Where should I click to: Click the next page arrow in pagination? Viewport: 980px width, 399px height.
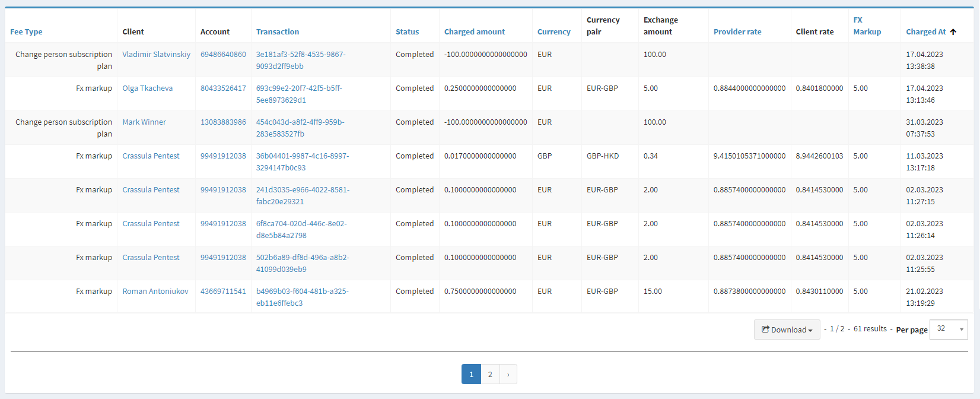[x=508, y=374]
